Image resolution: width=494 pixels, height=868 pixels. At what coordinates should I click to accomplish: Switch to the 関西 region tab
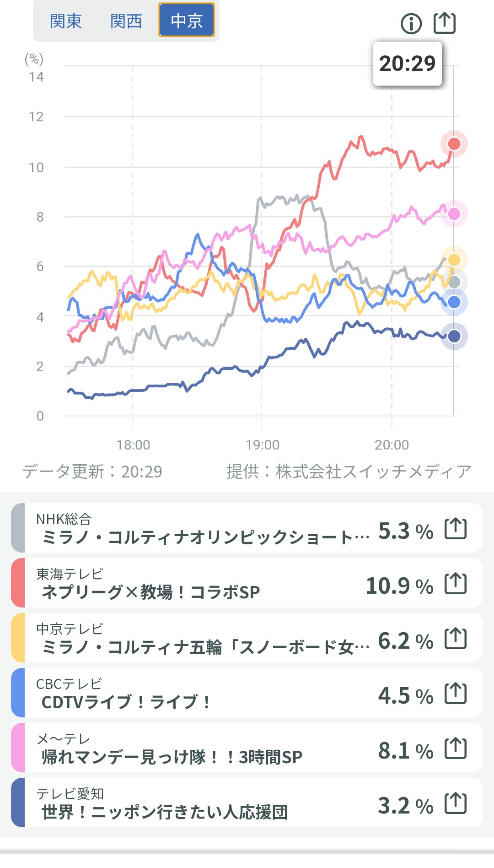pyautogui.click(x=126, y=21)
